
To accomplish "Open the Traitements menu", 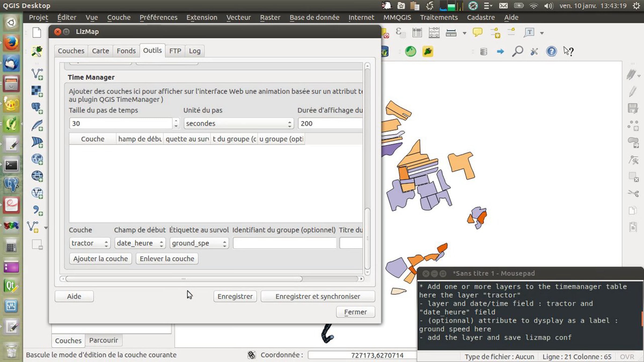I will pyautogui.click(x=439, y=17).
